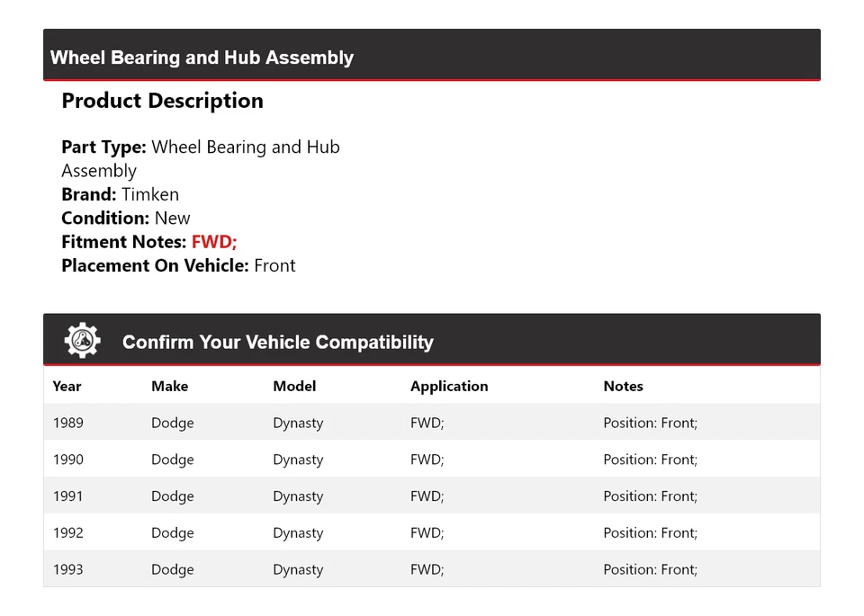Select the Confirm Your Vehicle Compatibility heading
Screen dimensions: 864x616
277,342
